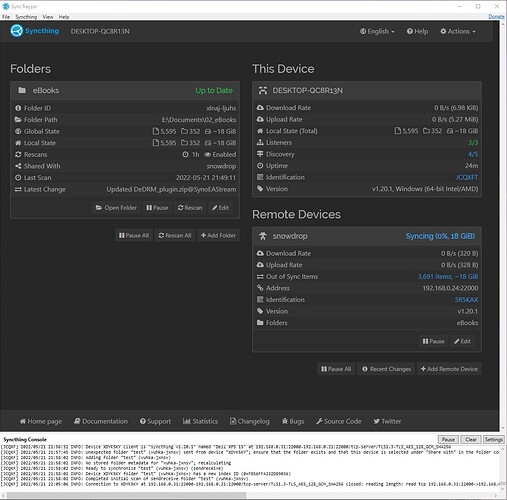Open the console Settings button
Viewport: 507px width, 500px height.
[494, 439]
